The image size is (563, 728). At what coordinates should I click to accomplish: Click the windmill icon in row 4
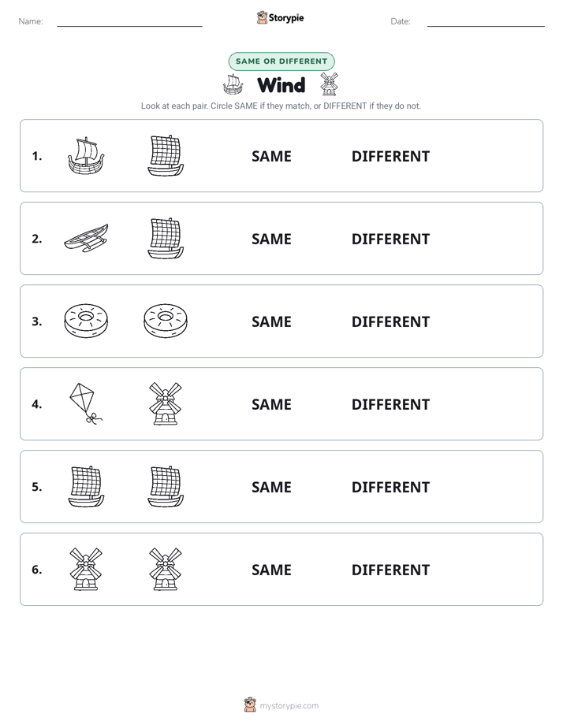coord(166,403)
